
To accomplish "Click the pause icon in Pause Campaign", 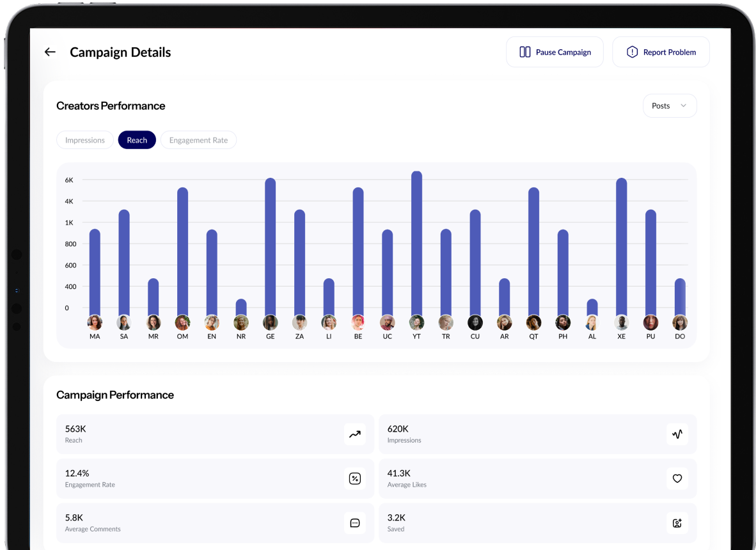I will [x=525, y=52].
